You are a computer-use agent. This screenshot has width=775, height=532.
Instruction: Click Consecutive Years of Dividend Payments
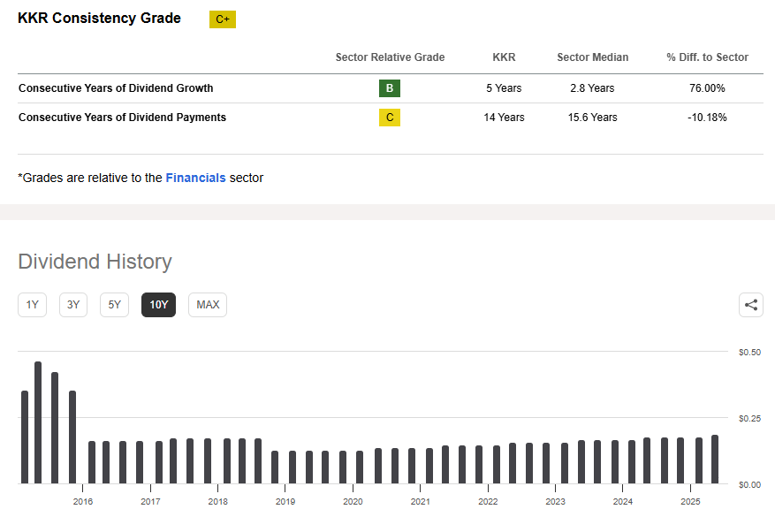tap(122, 118)
